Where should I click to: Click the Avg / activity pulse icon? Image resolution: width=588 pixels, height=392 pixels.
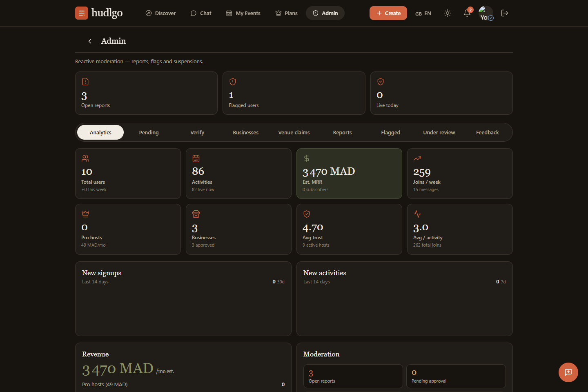tap(417, 214)
